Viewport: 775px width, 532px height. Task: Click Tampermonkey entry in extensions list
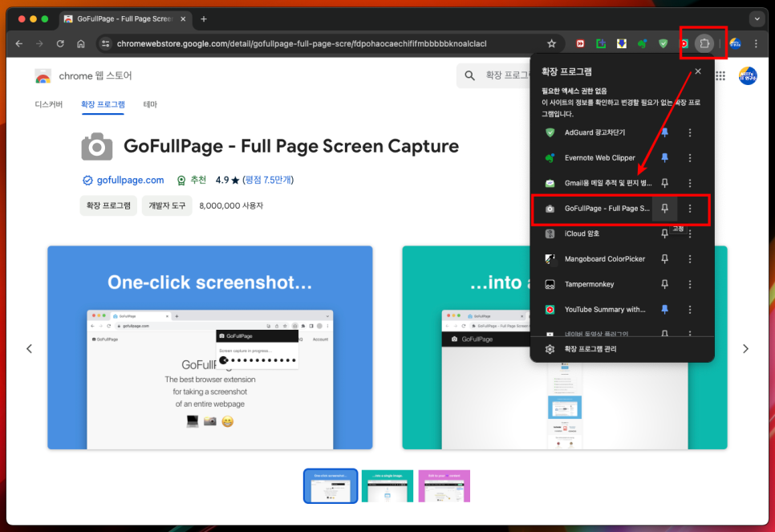pos(589,284)
